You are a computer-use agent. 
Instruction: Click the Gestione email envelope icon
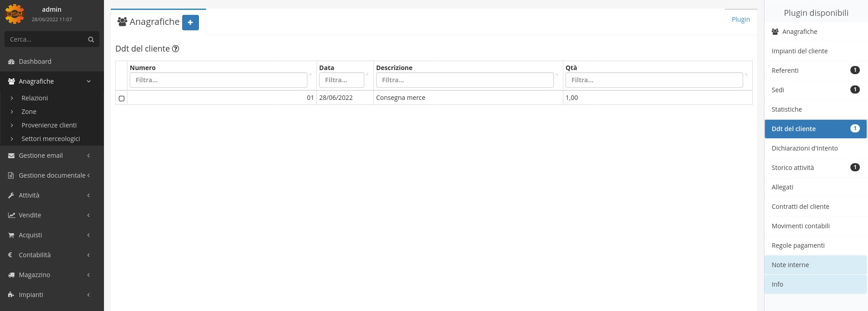tap(11, 155)
